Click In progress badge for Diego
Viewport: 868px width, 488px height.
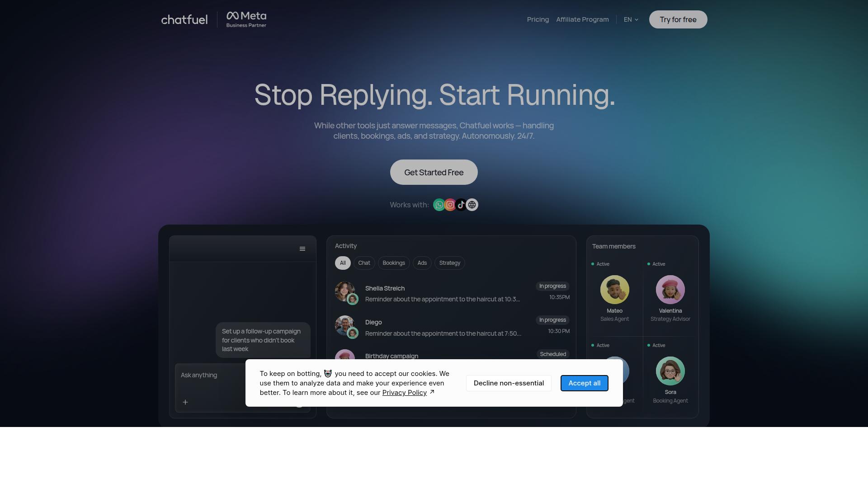pos(552,320)
